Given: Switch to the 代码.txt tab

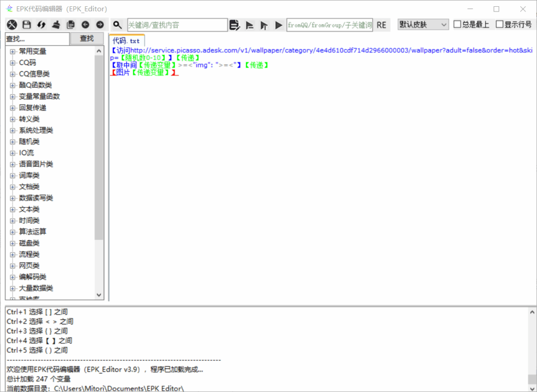Looking at the screenshot, I should [x=126, y=40].
